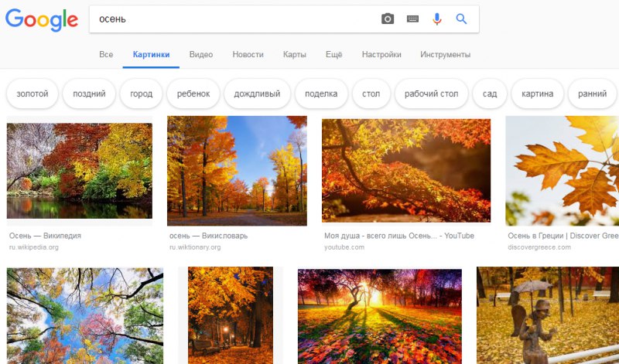Screen dimensions: 619x364
Task: Start voice search with microphone icon
Action: click(x=436, y=19)
